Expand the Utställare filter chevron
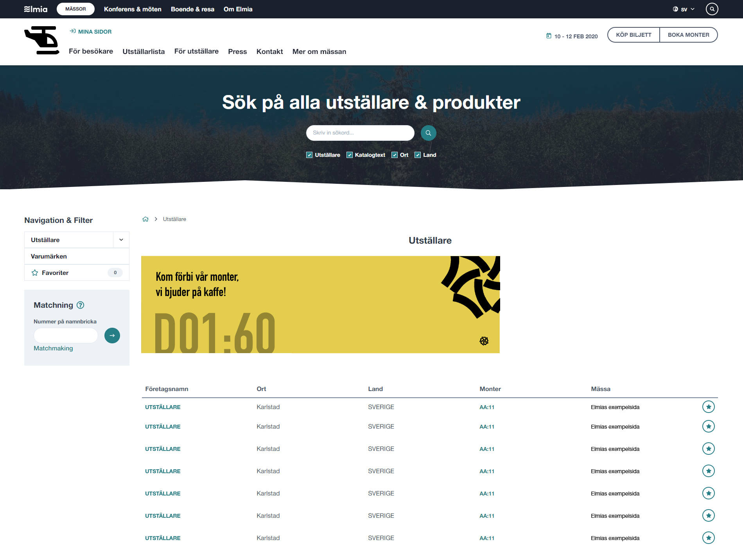The width and height of the screenshot is (743, 560). [121, 240]
